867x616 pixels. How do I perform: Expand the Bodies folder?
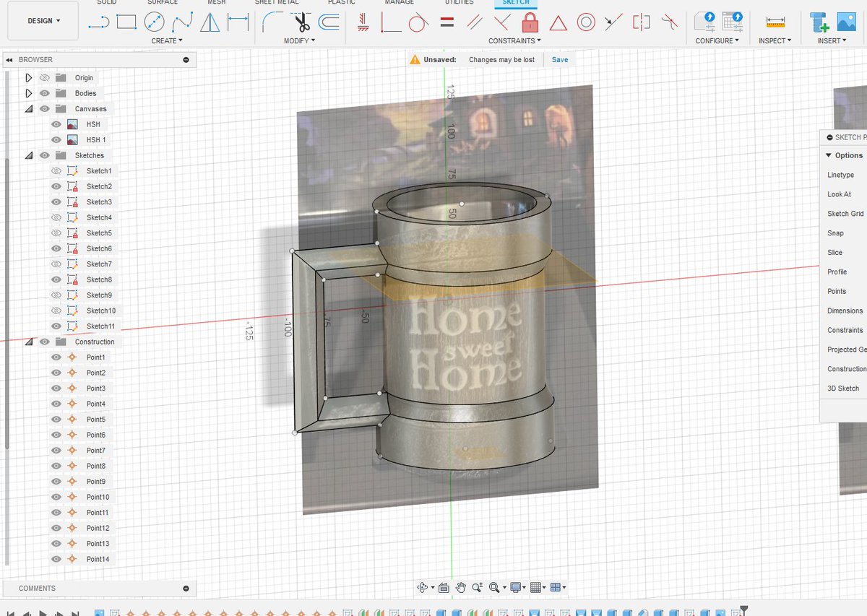[29, 93]
